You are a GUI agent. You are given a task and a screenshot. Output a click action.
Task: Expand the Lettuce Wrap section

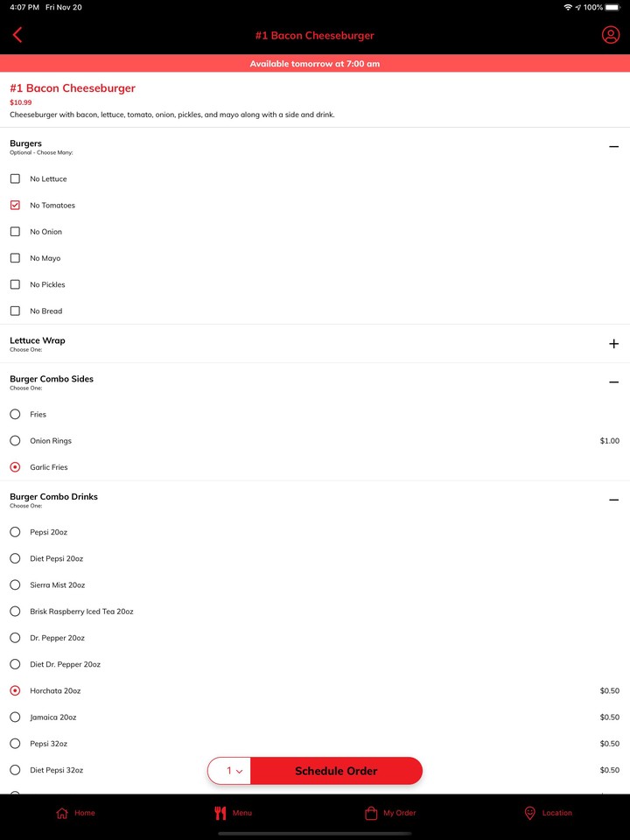[x=613, y=344]
